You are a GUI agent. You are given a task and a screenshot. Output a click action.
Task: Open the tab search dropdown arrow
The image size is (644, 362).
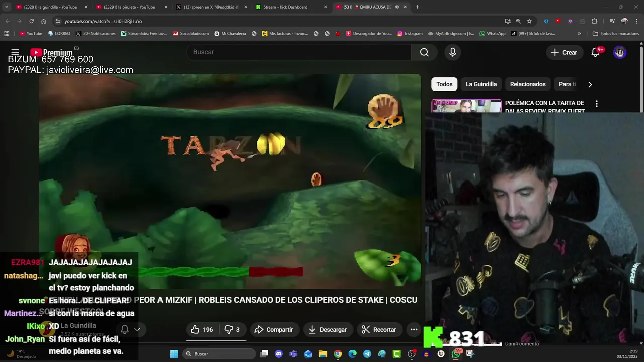pos(7,7)
